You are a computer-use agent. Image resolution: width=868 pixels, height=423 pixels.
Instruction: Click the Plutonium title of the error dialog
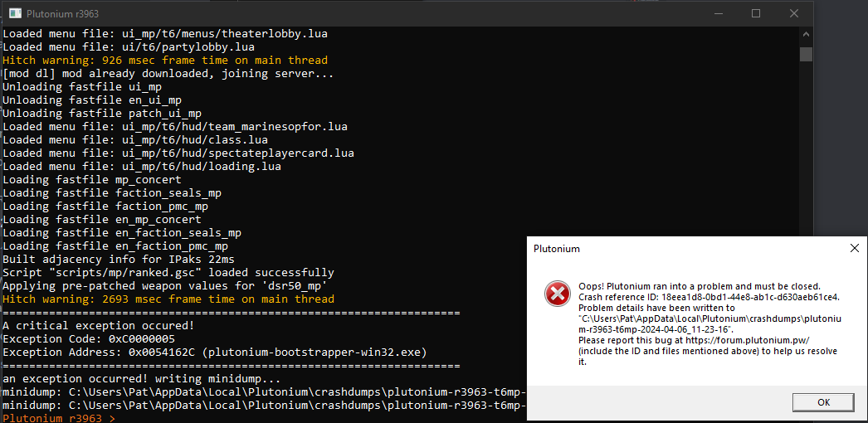(x=556, y=249)
